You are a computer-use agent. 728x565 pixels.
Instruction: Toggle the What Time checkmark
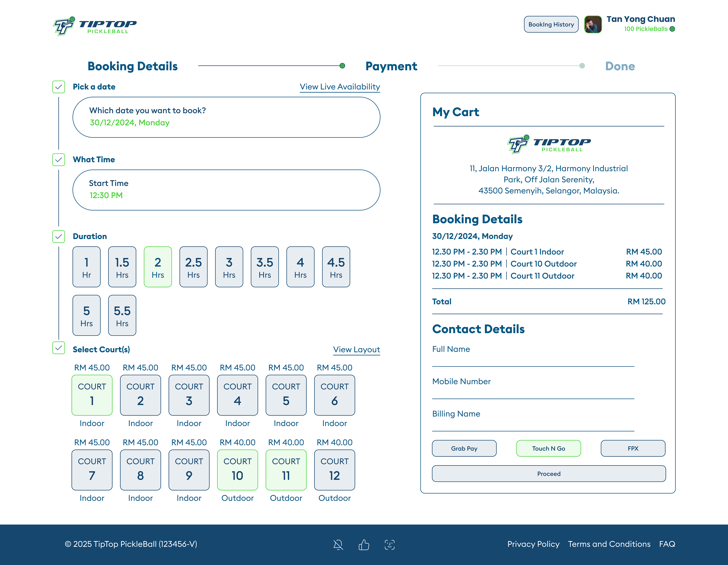coord(59,160)
